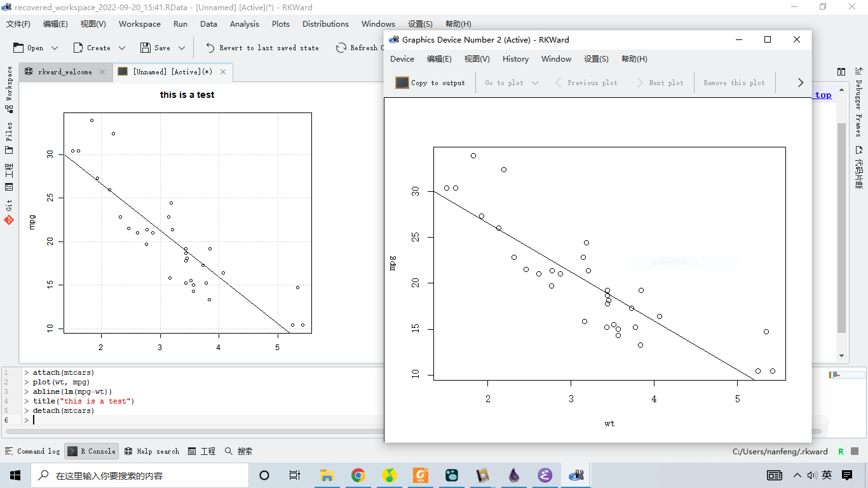This screenshot has width=868, height=488.
Task: Click Copy to output in graphics window
Action: pos(431,83)
